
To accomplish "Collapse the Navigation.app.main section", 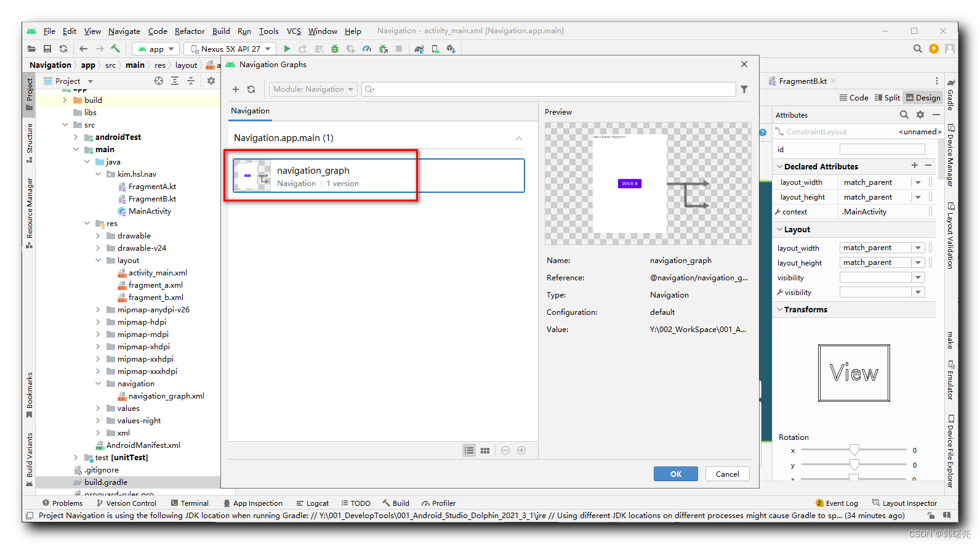I will 519,138.
